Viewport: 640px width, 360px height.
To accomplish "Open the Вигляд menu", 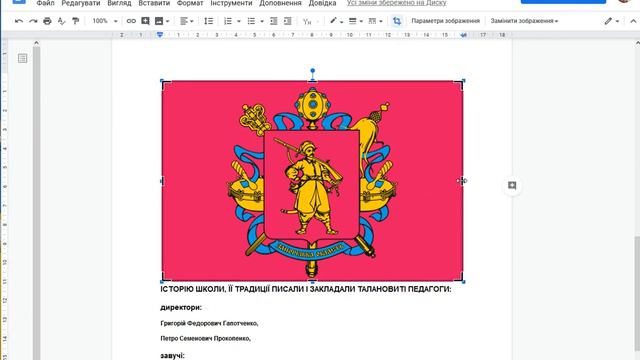I will click(119, 3).
